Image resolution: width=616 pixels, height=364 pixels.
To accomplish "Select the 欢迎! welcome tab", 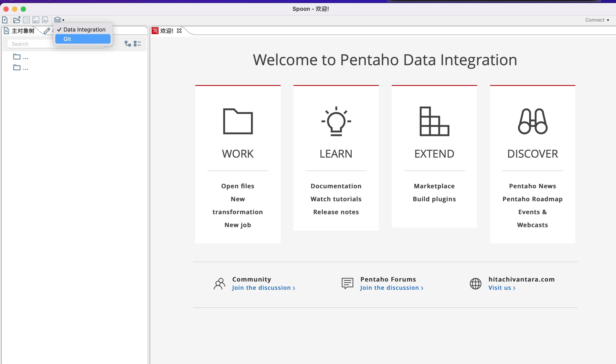I will pos(167,31).
